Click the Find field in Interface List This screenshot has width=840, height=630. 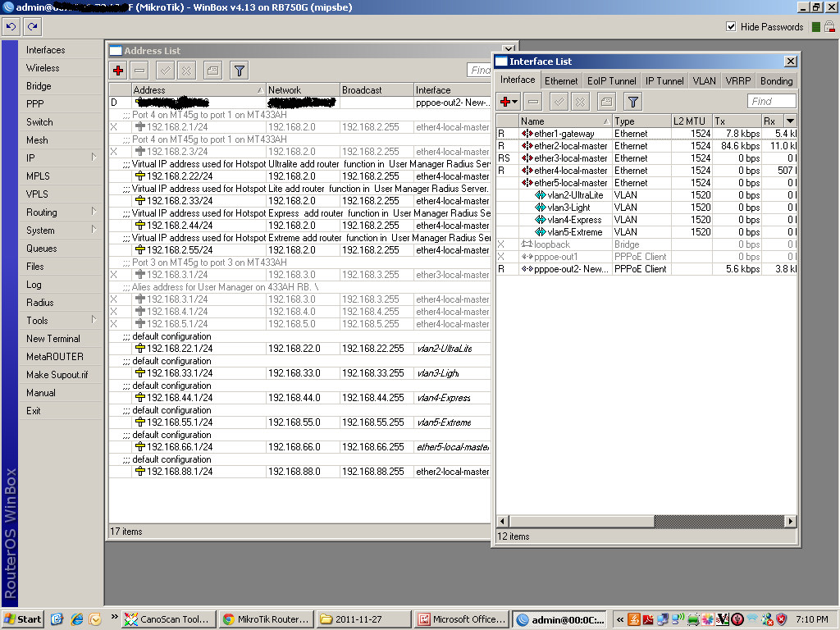[771, 101]
